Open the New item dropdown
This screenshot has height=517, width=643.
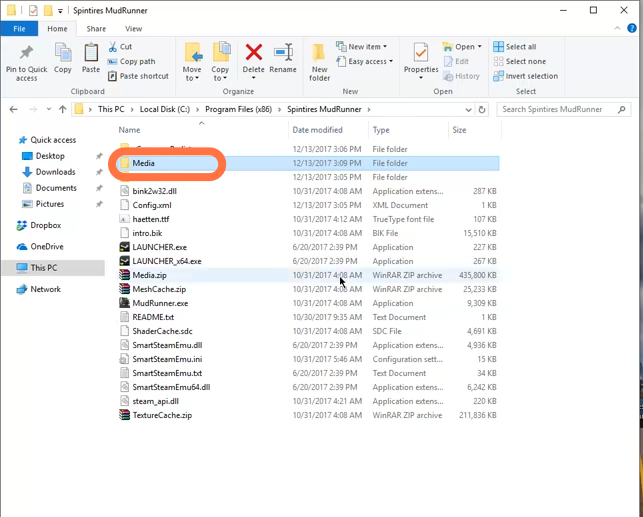coord(361,47)
